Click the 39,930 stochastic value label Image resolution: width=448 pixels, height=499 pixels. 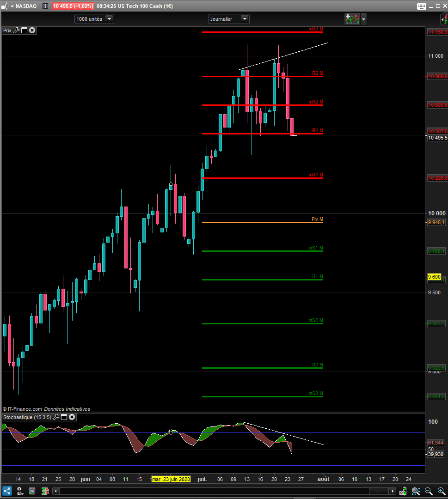(436, 454)
